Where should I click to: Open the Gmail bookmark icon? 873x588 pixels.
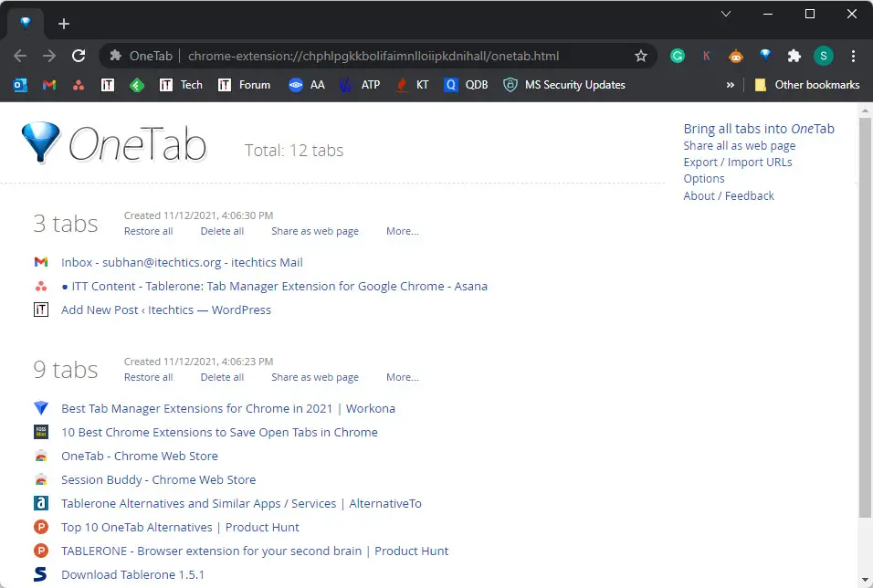point(49,85)
